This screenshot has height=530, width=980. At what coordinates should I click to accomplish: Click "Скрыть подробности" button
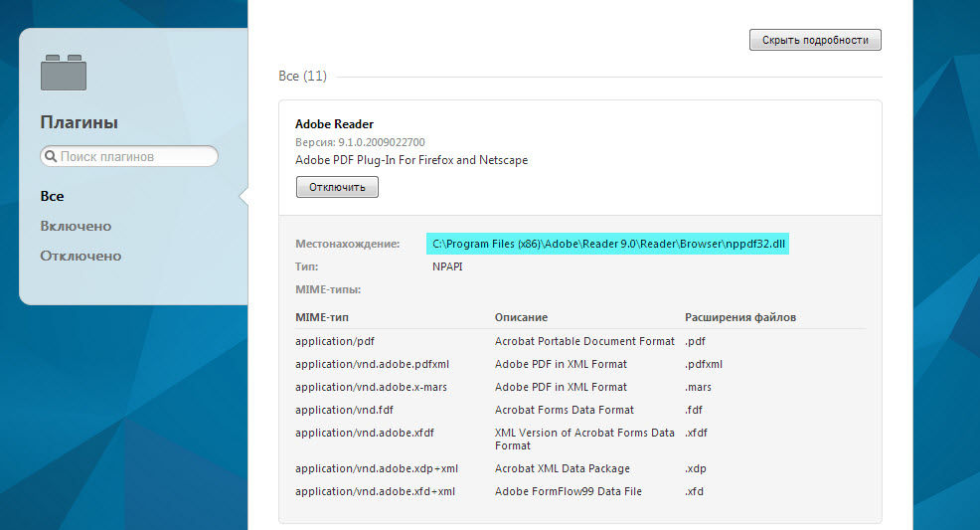coord(815,40)
